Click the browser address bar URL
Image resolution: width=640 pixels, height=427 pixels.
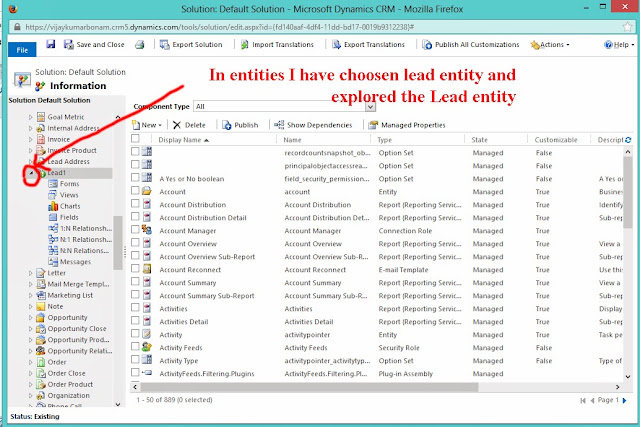(220, 27)
